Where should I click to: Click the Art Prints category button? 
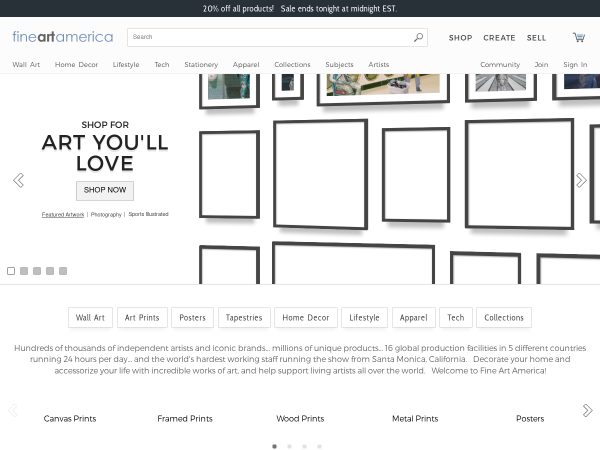pos(142,318)
